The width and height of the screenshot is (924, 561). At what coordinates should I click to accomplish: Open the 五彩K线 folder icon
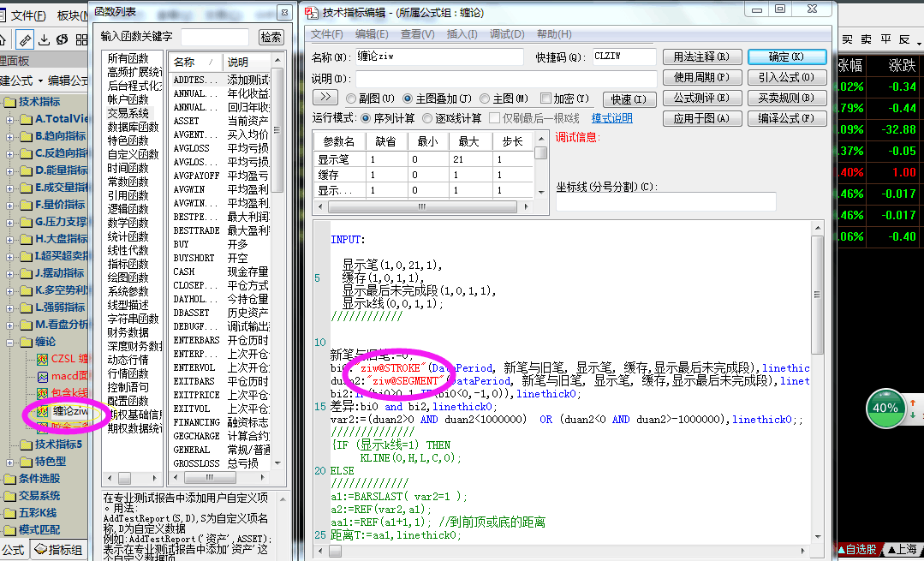[x=11, y=513]
